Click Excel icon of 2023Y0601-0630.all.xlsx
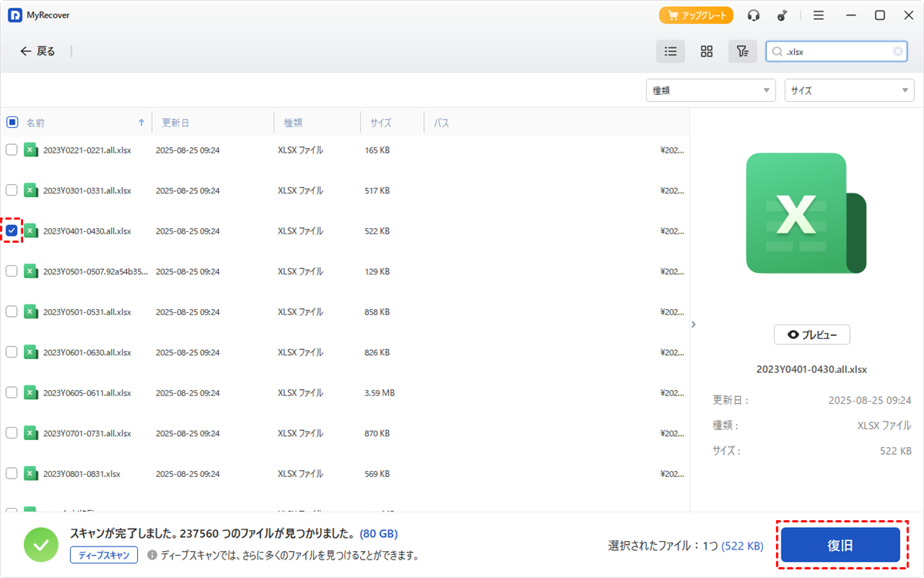The image size is (924, 578). tap(31, 351)
